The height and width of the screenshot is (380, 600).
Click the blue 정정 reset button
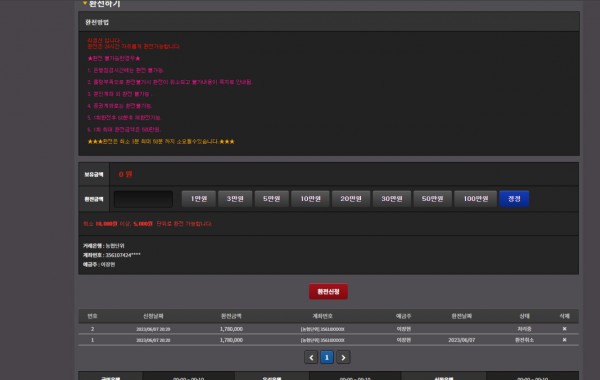point(514,199)
